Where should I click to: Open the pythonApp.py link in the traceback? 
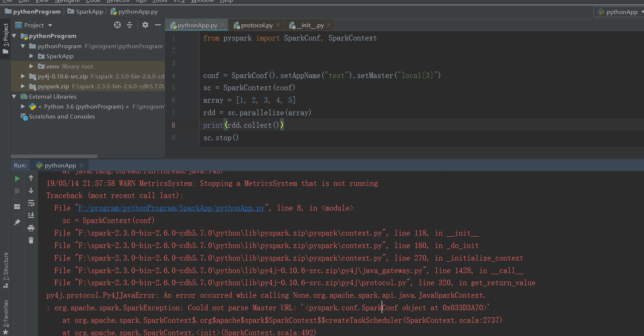tap(171, 208)
